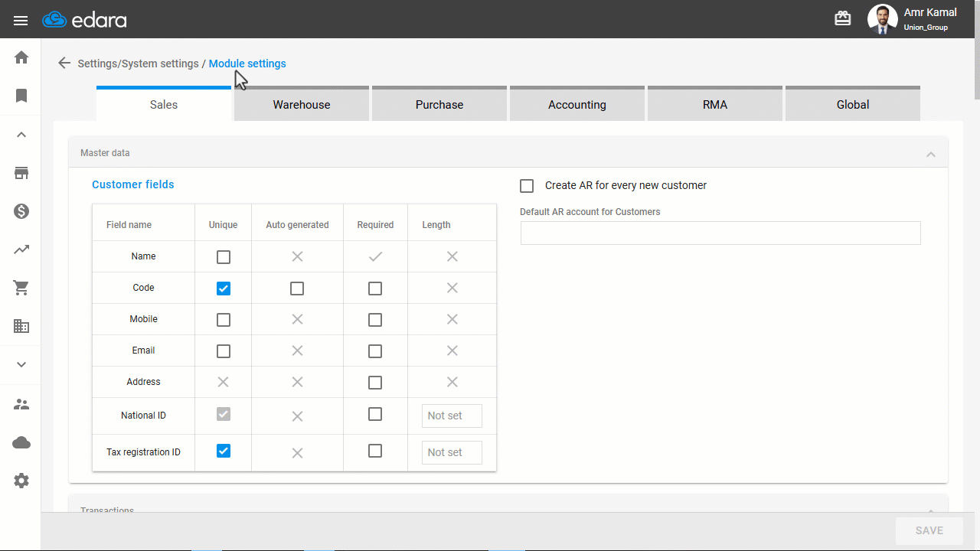
Task: Mark the Mobile field as Required
Action: [x=375, y=320]
